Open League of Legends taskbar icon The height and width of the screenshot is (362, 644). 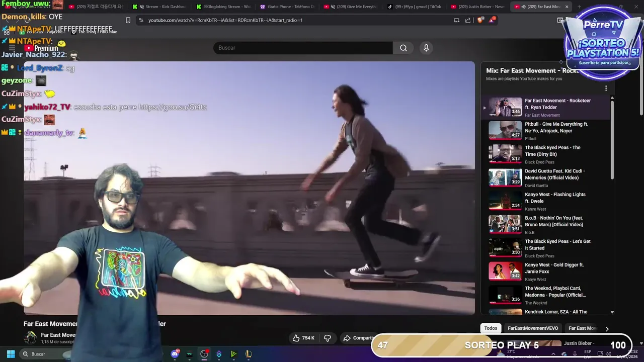coord(248,354)
